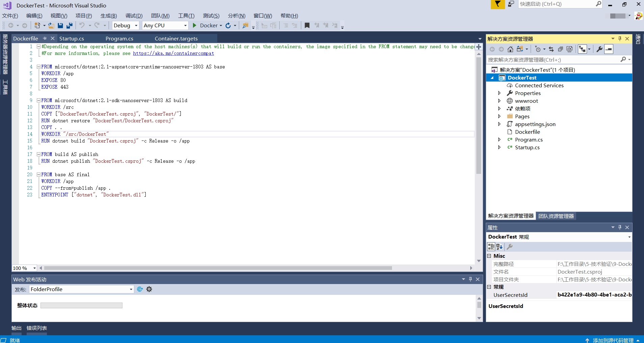Screen dimensions: 644x343
Task: Toggle Alphabetical sort in Properties panel
Action: click(x=500, y=247)
